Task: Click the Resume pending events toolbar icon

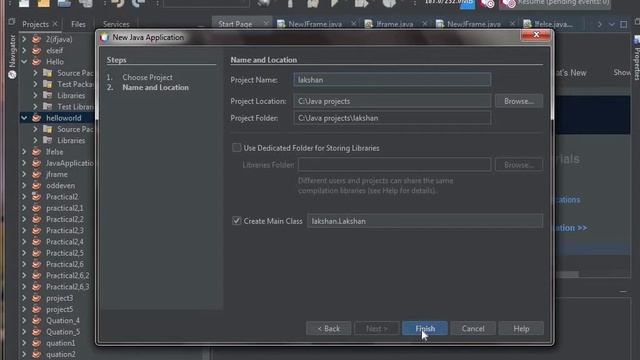Action: pyautogui.click(x=509, y=4)
